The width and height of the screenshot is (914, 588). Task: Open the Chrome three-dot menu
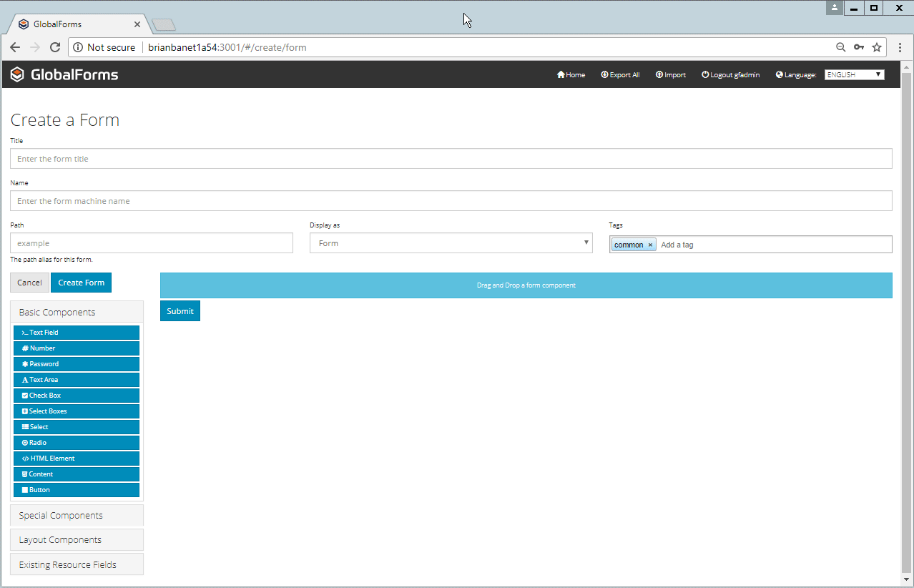point(900,47)
